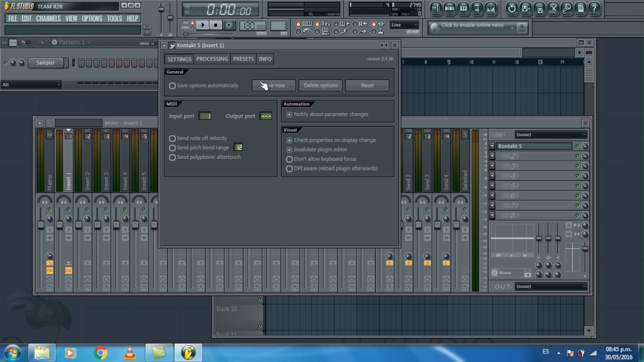
Task: Switch to the PROCESSING tab
Action: point(212,59)
